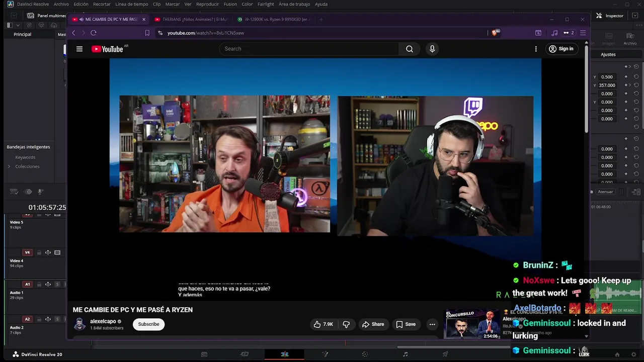Share the video
Screen dimensions: 644x362
[373, 324]
